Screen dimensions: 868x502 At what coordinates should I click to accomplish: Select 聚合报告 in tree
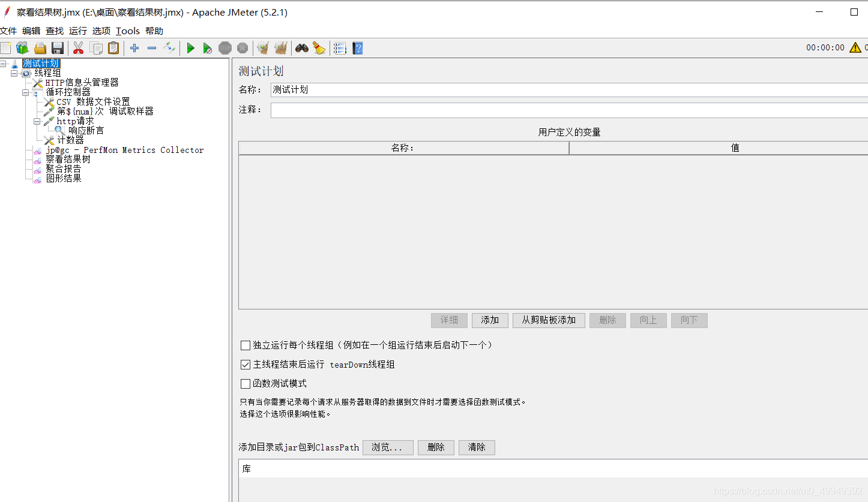(63, 169)
